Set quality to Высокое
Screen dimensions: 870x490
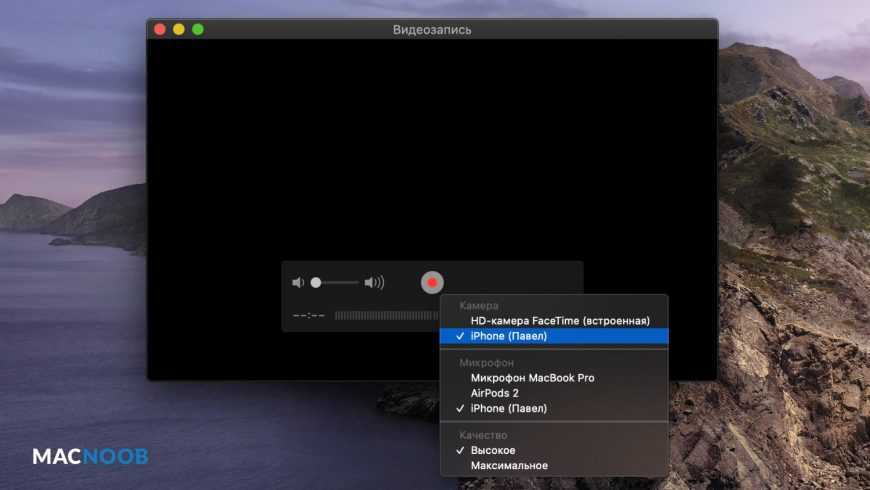[x=493, y=450]
